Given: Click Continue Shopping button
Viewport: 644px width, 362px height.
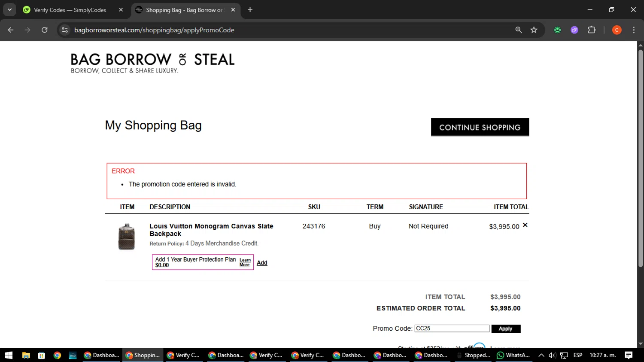Looking at the screenshot, I should tap(480, 127).
